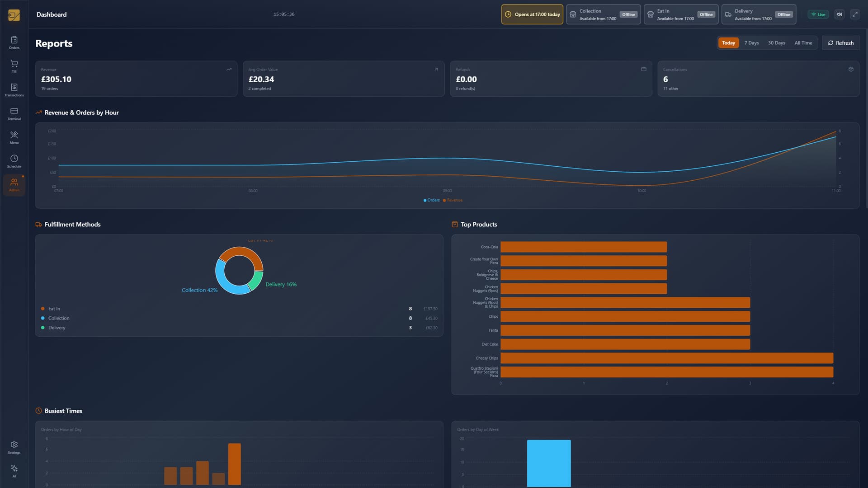Open the 'Opens at 17:00 today' notice
868x488 pixels.
532,14
